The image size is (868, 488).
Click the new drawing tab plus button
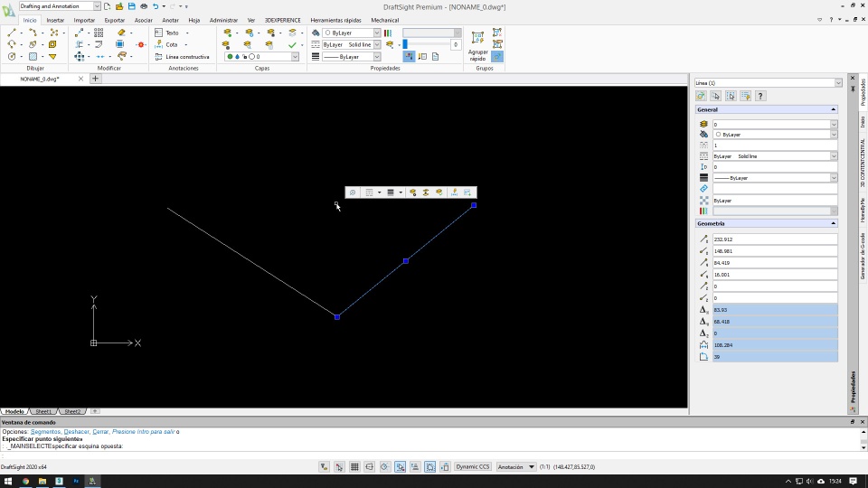coord(95,79)
